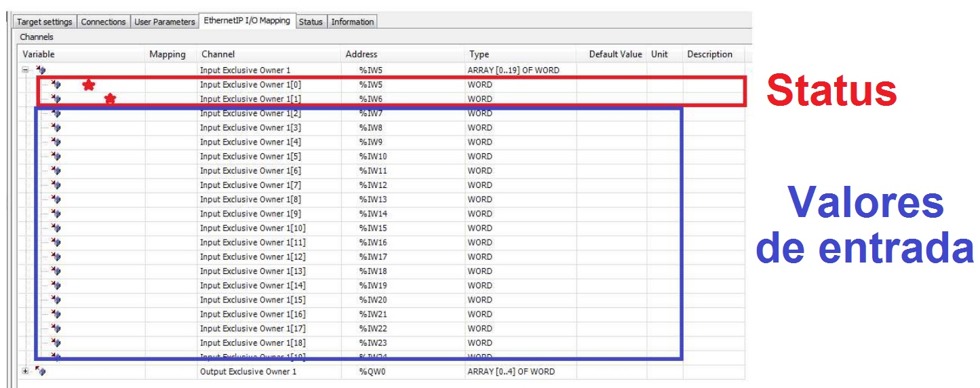Click variable icon in Input Exclusive Owner 1[4] row
This screenshot has height=388, width=980.
56,142
